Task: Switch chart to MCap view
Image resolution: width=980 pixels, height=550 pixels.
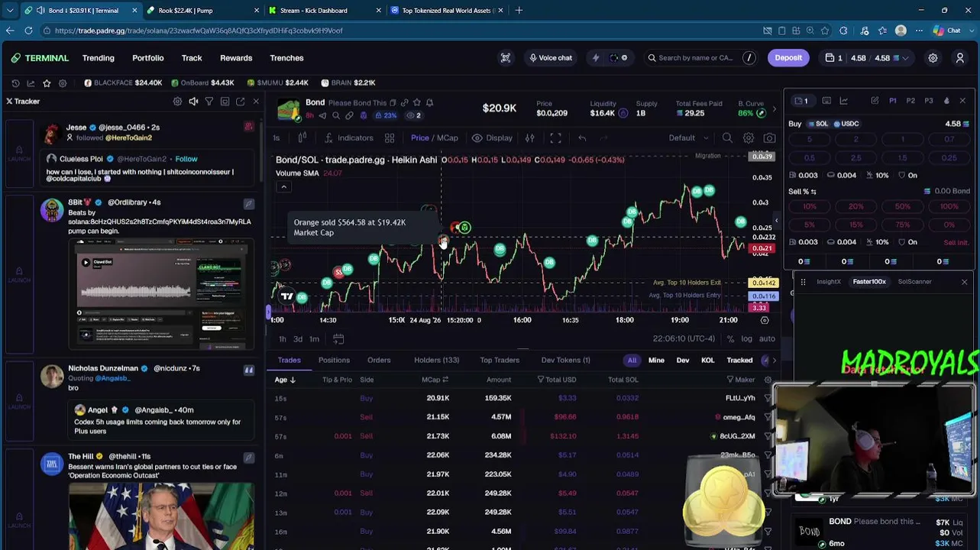Action: tap(448, 138)
